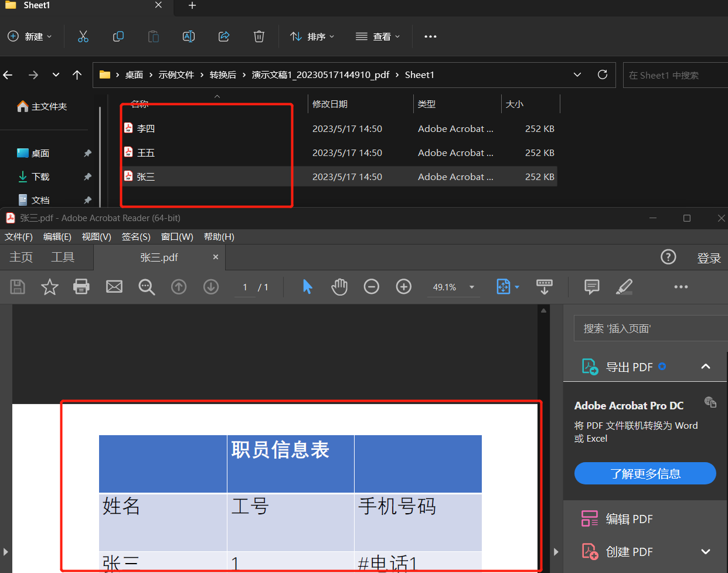Click the delete trash icon in Explorer
Screen dimensions: 728x573
point(258,36)
